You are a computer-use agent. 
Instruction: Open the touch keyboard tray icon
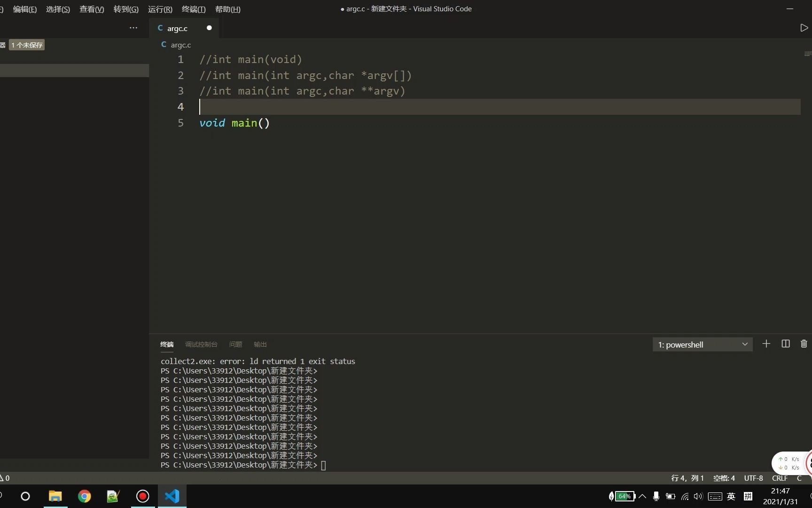tap(715, 496)
